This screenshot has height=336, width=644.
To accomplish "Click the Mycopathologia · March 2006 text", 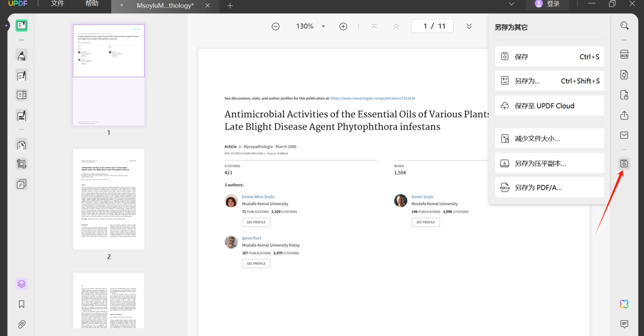I will click(x=270, y=146).
